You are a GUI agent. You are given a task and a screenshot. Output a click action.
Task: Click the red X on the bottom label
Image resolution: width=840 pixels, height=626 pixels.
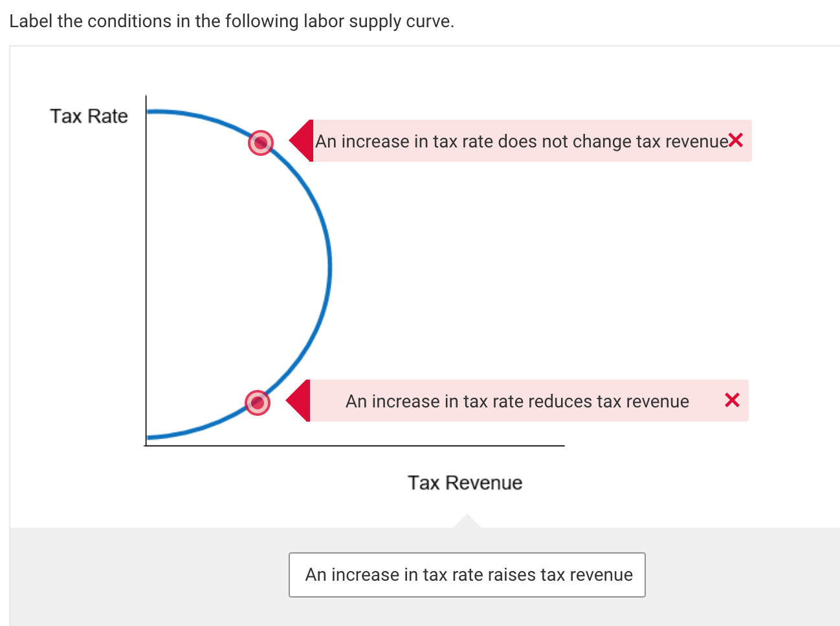click(x=732, y=400)
